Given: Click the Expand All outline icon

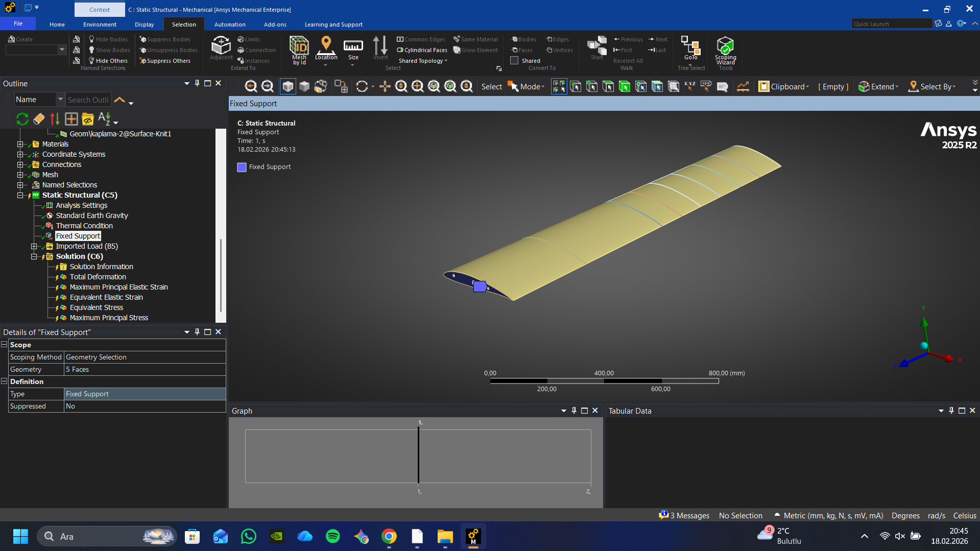Looking at the screenshot, I should [71, 119].
